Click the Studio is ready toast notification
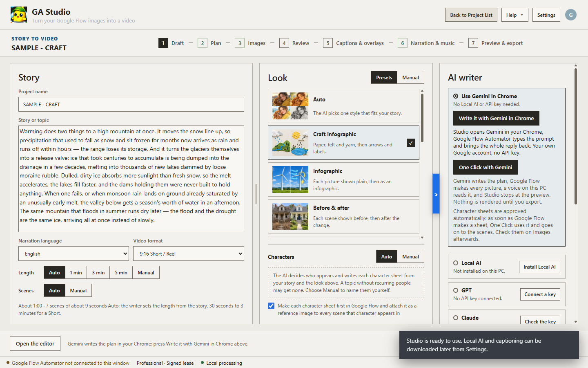This screenshot has height=368, width=588. [489, 345]
